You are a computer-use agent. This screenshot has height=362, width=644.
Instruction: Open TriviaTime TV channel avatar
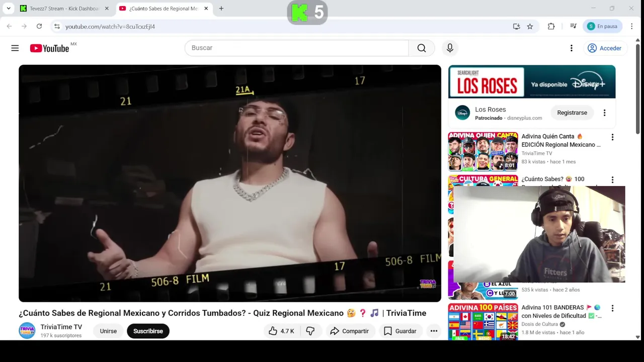[x=27, y=331]
